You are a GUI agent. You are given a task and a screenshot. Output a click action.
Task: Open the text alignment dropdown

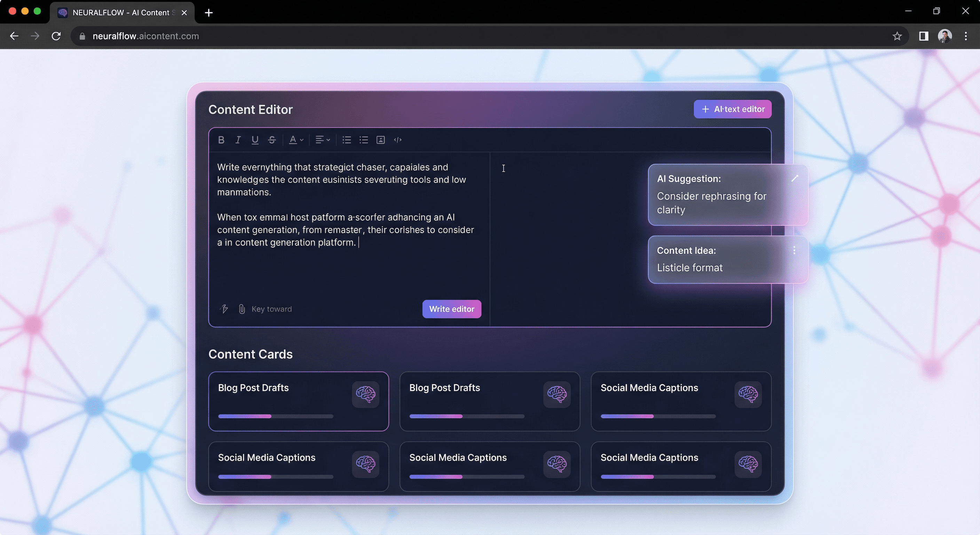[x=322, y=140]
